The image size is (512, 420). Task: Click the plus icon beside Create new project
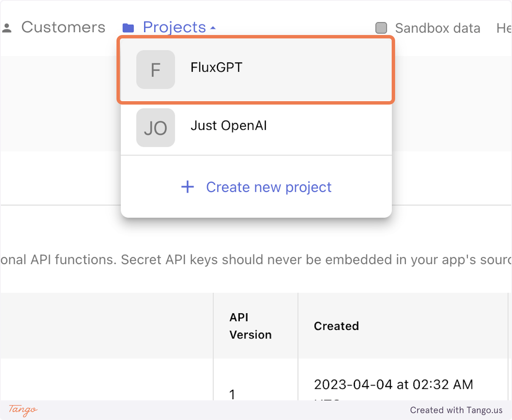(188, 187)
